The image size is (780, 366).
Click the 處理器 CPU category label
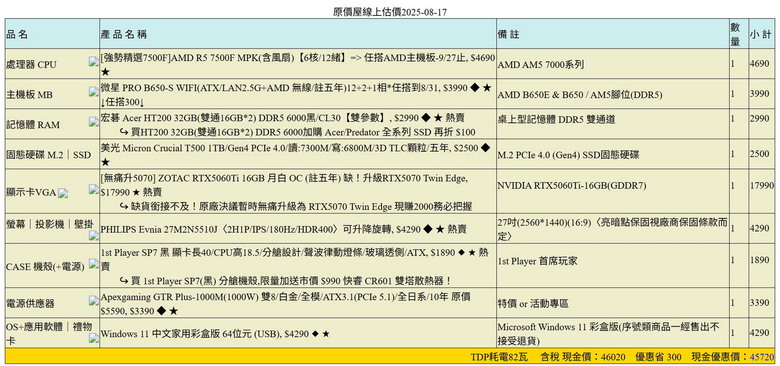point(31,65)
